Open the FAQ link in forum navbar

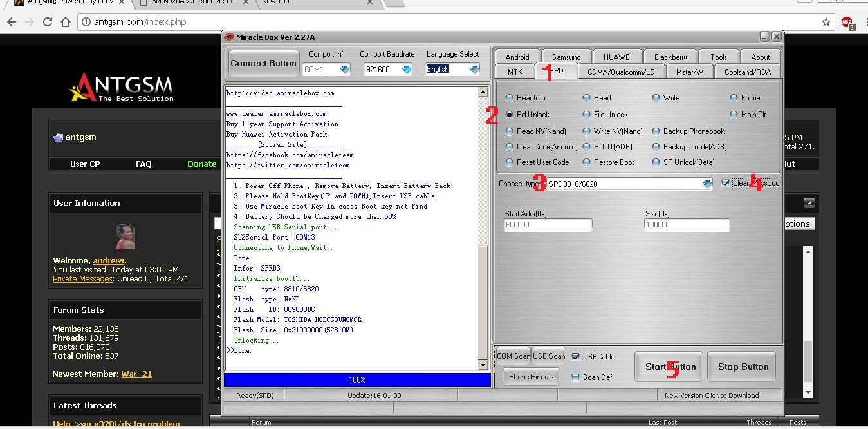point(143,164)
